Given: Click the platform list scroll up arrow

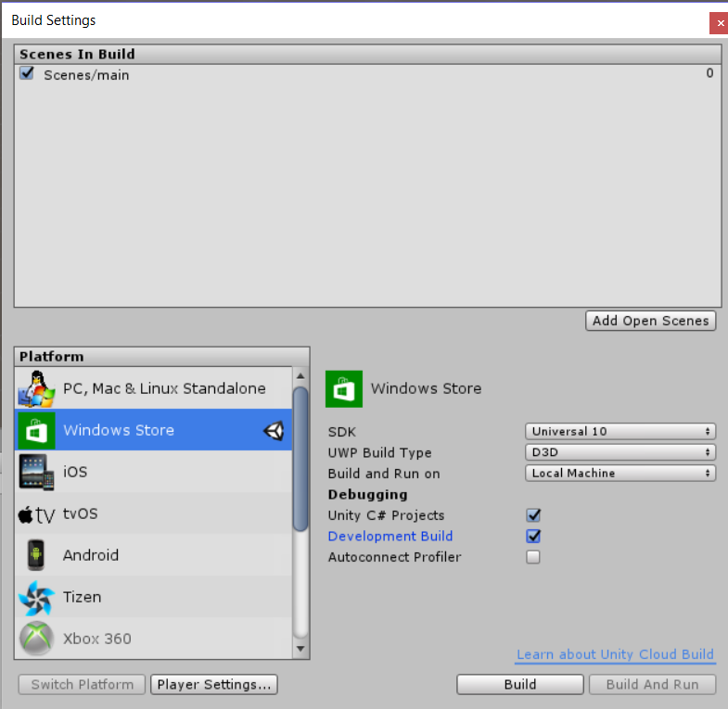Looking at the screenshot, I should (300, 376).
